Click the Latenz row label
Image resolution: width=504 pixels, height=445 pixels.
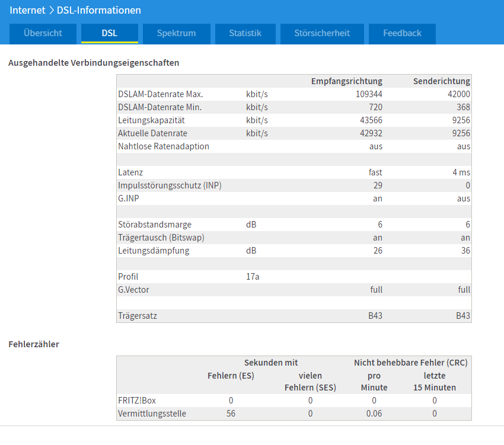tap(130, 172)
